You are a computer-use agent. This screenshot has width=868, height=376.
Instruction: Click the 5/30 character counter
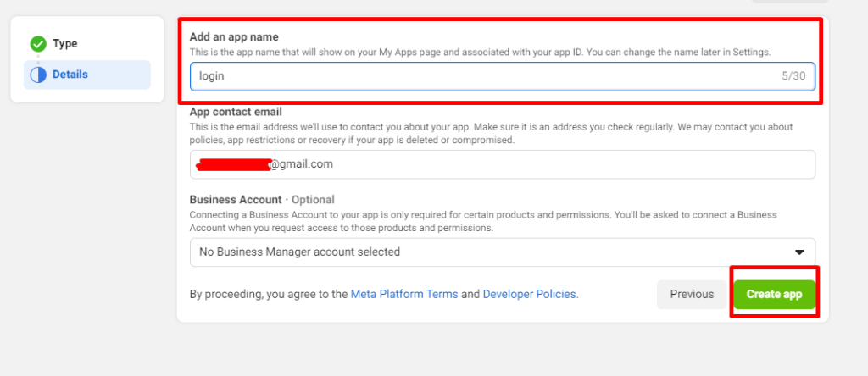tap(793, 76)
